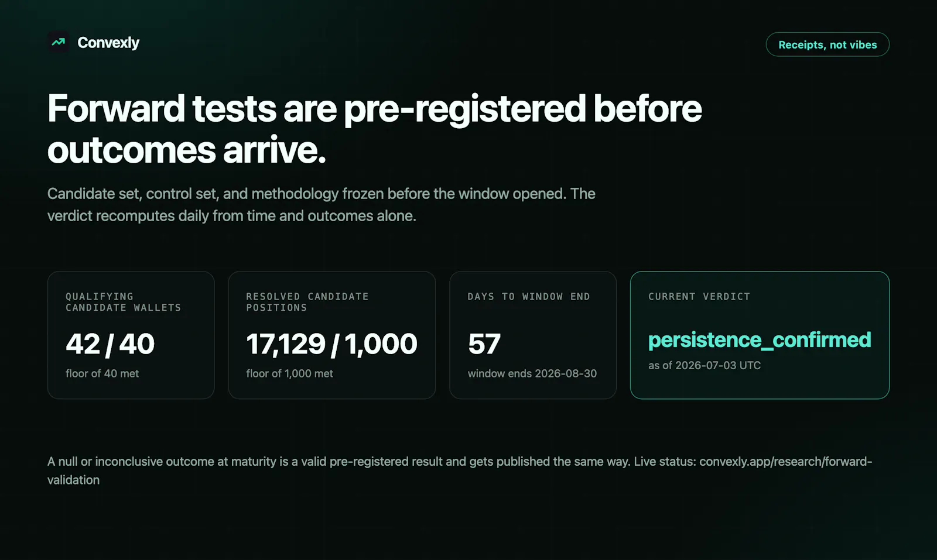
Task: Click the 57 days remaining value
Action: [x=484, y=343]
